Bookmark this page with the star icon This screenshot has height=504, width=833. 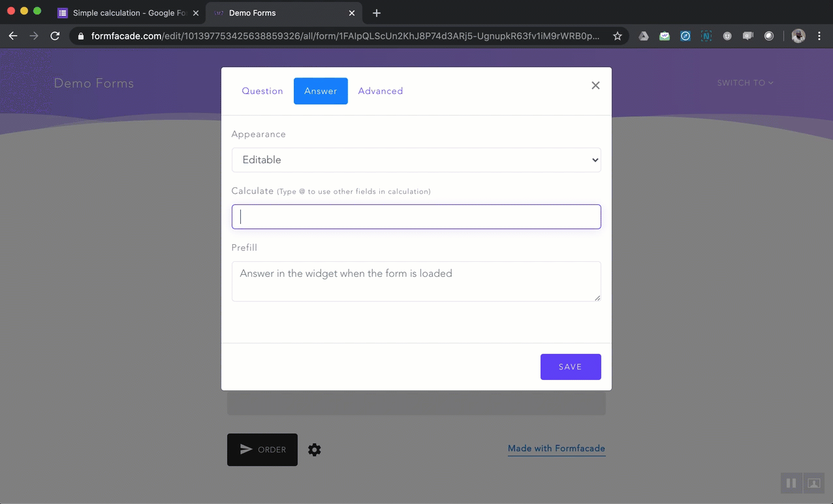(617, 36)
